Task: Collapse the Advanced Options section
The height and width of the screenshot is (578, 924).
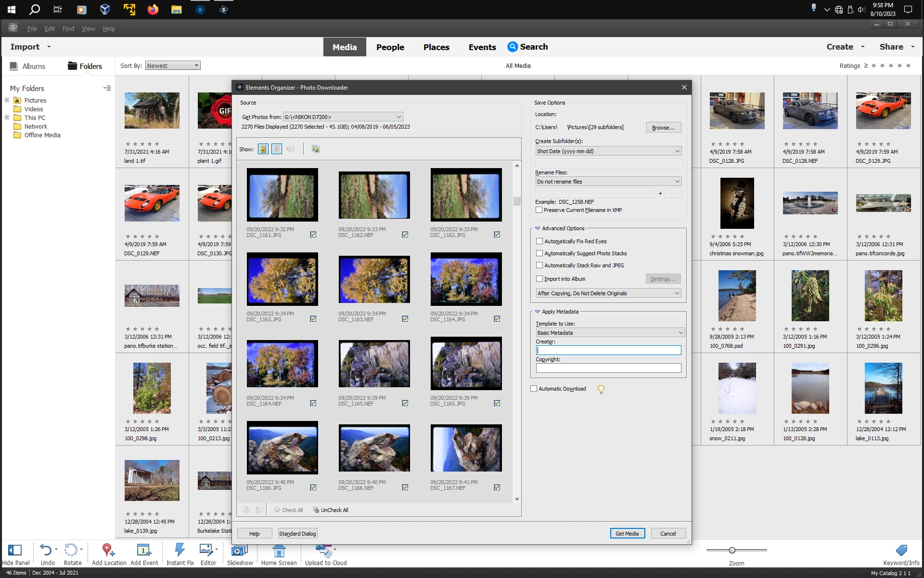Action: coord(538,228)
